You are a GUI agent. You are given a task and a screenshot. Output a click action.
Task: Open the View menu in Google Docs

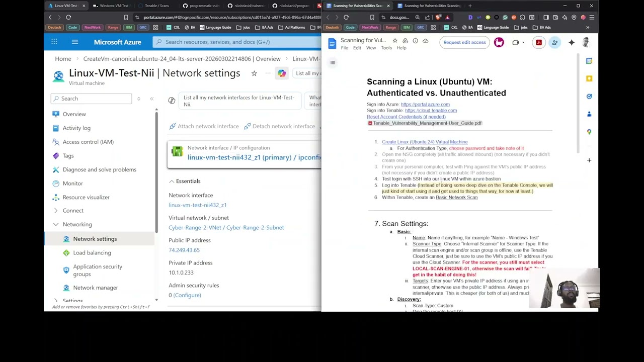click(371, 48)
